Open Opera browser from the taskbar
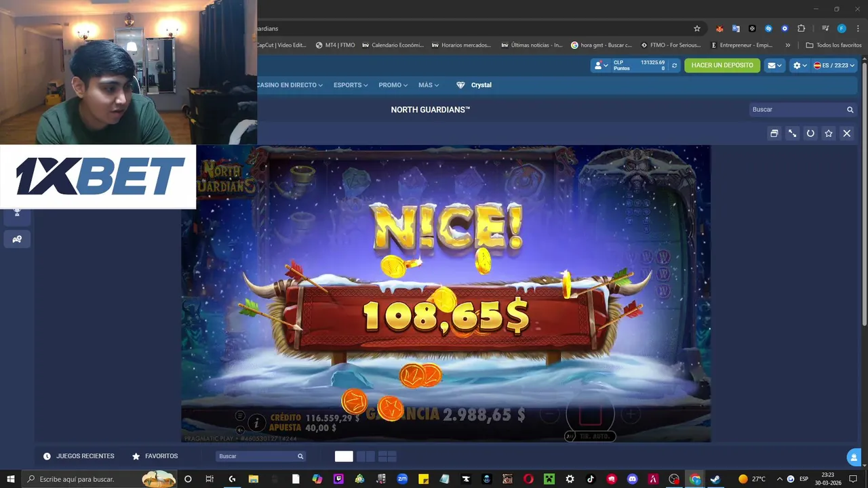868x488 pixels. point(528,479)
